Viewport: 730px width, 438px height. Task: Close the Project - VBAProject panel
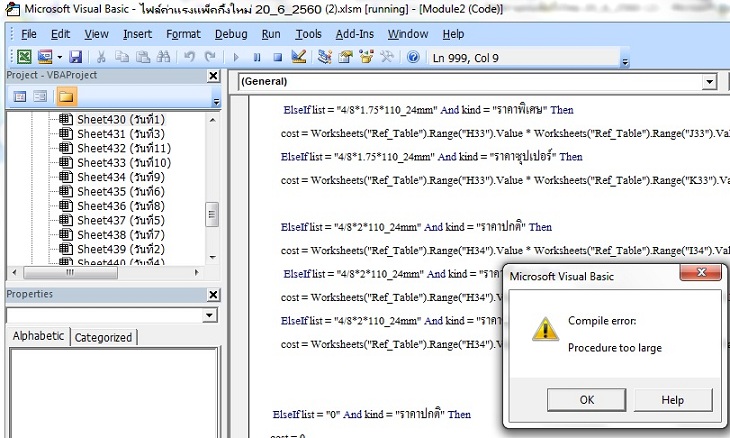(213, 76)
